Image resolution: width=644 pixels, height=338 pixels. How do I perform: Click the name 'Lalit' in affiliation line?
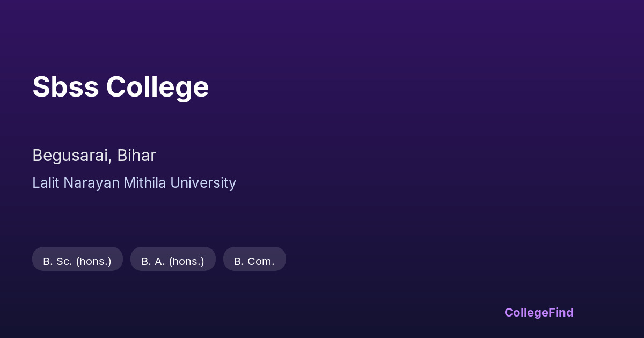[x=46, y=183]
